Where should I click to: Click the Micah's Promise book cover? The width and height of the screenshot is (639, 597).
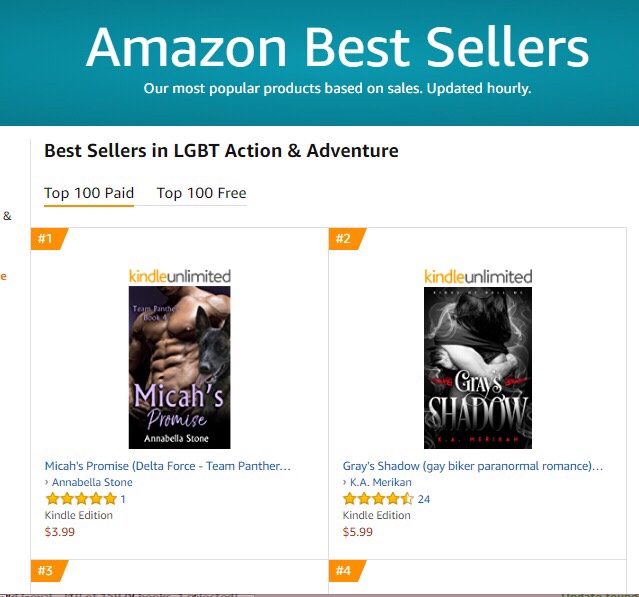click(180, 367)
